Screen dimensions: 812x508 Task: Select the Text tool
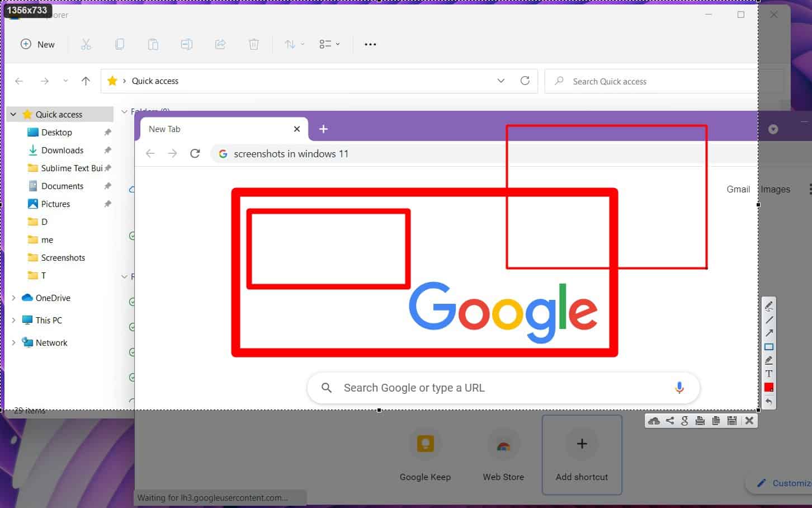tap(769, 374)
